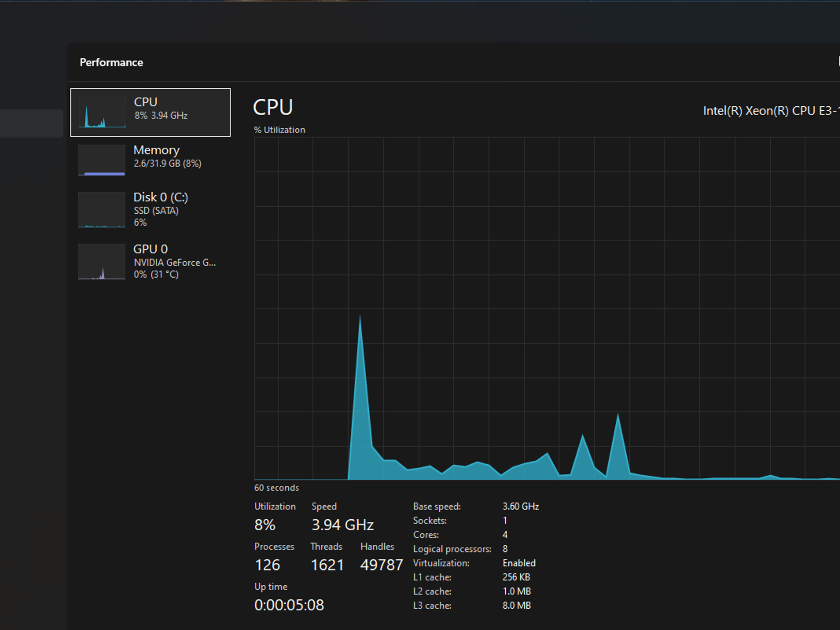
Task: Click the Intel Xeon processor name text
Action: coord(771,111)
